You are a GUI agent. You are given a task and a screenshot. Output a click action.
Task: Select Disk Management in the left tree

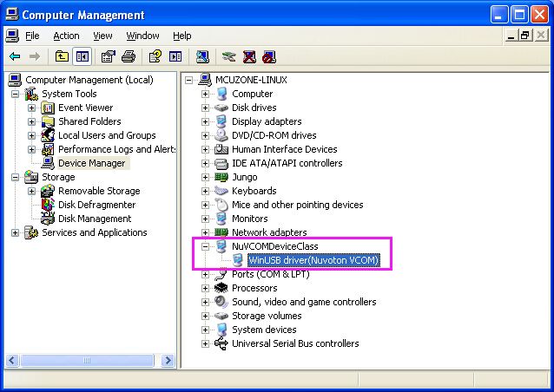94,219
